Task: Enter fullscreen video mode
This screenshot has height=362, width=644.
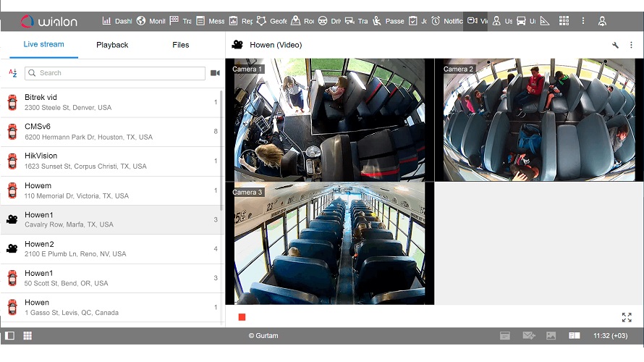Action: coord(627,317)
